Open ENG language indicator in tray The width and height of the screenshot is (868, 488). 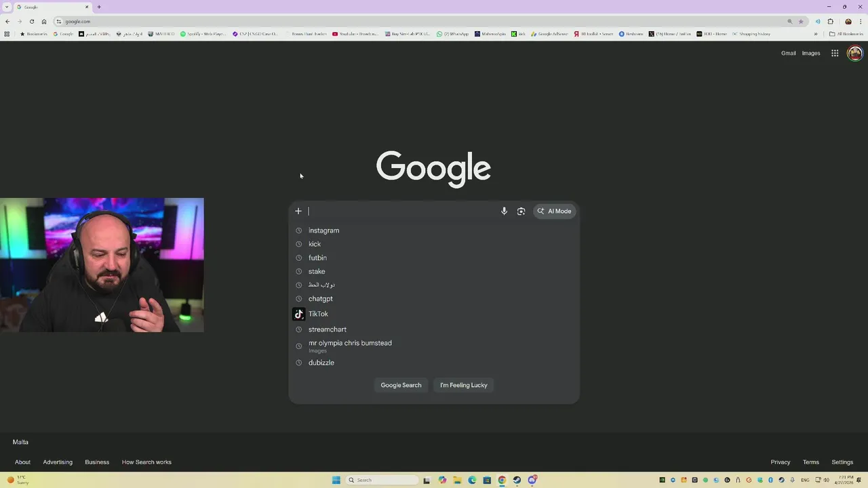click(x=805, y=480)
